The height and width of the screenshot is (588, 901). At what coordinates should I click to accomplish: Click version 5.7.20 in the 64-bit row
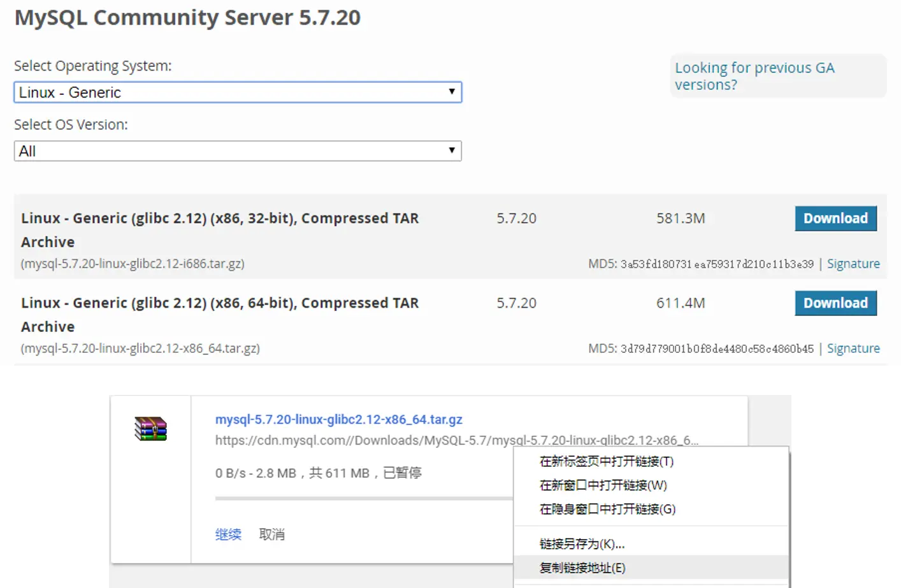coord(517,303)
